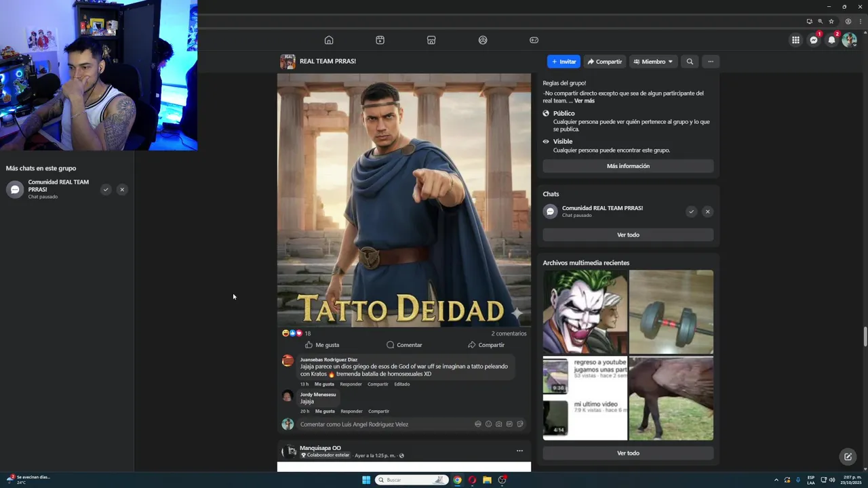The height and width of the screenshot is (488, 868).
Task: Reply to Juansebas's comment
Action: (351, 384)
